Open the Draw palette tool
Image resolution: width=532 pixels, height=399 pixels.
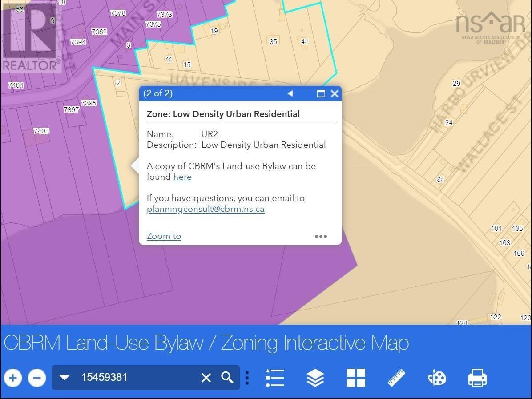(436, 378)
